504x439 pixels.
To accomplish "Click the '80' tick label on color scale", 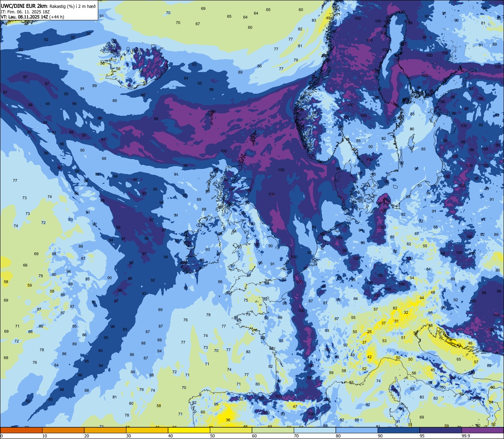I will click(338, 436).
